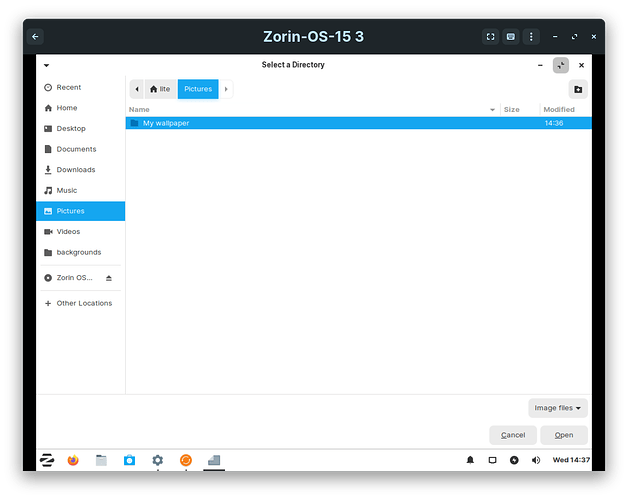Click the Cancel button

click(513, 435)
